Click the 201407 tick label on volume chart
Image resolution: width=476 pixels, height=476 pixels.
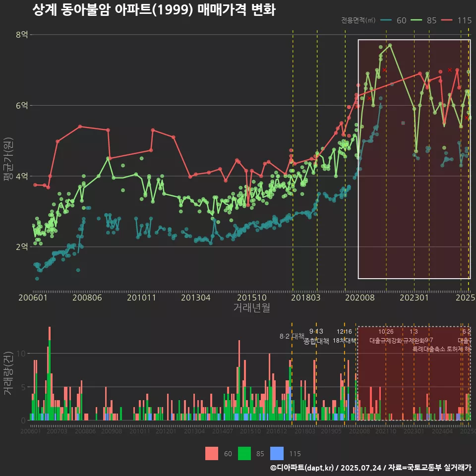(223, 431)
